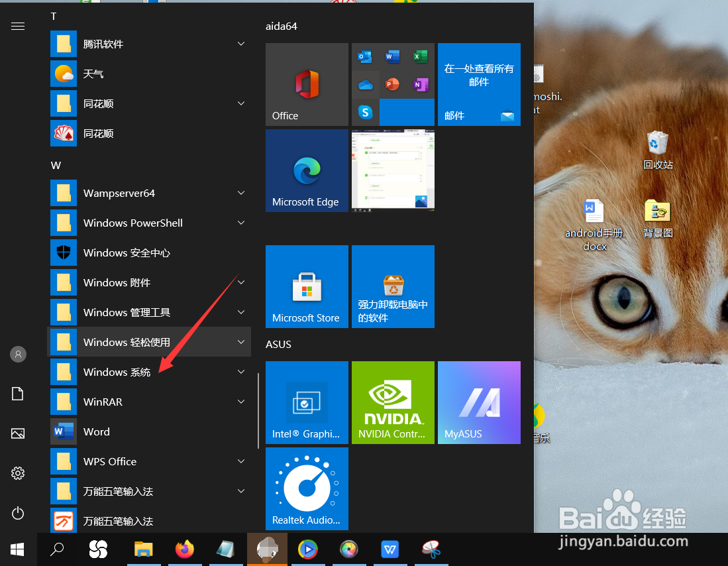This screenshot has height=566, width=728.
Task: Open OneNote from the tile group
Action: (420, 85)
